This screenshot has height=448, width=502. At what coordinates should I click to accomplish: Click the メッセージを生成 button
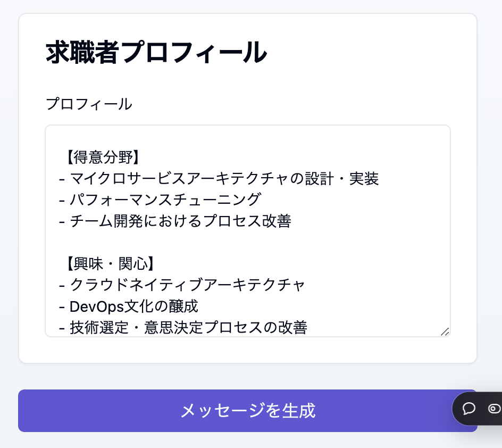click(x=247, y=411)
